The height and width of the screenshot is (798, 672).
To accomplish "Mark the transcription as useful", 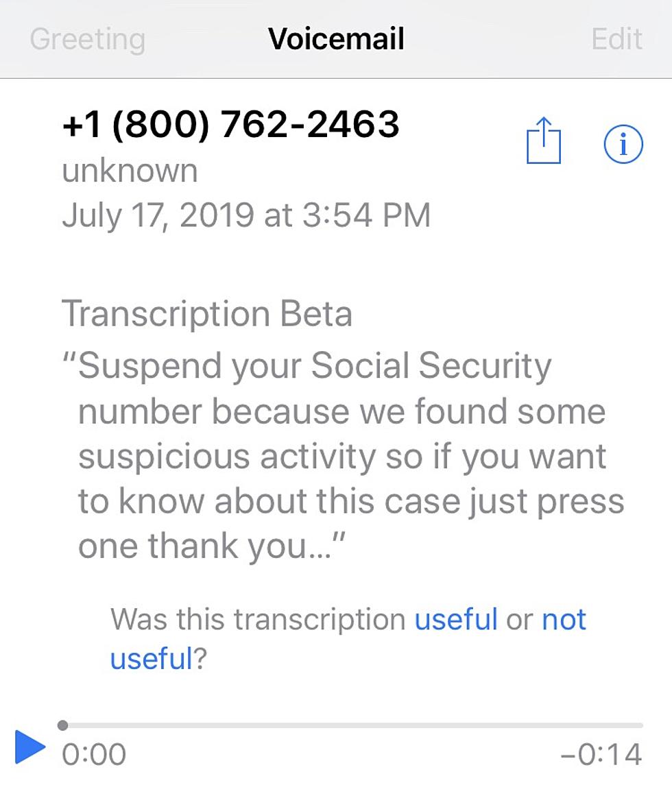I will [455, 619].
